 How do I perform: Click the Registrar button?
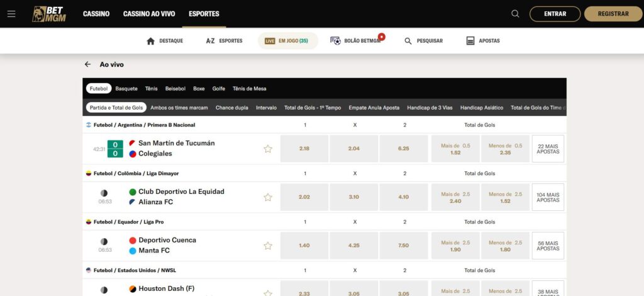[x=613, y=14]
